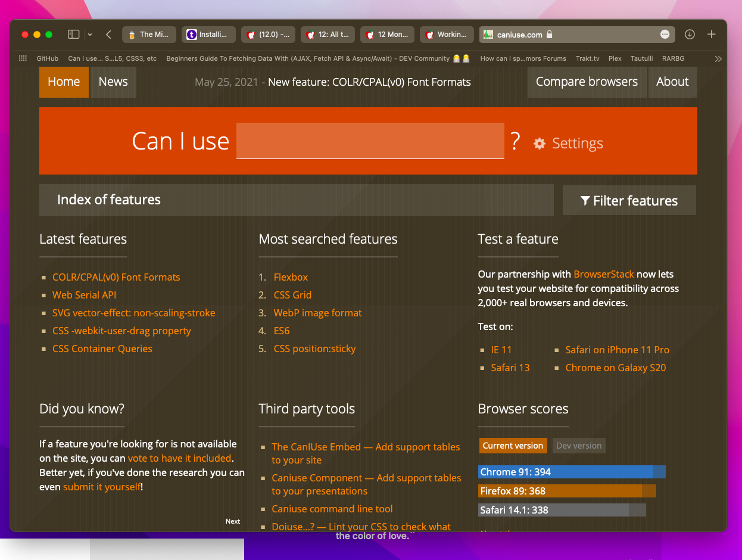This screenshot has height=560, width=742.
Task: Open the About page
Action: (x=672, y=82)
